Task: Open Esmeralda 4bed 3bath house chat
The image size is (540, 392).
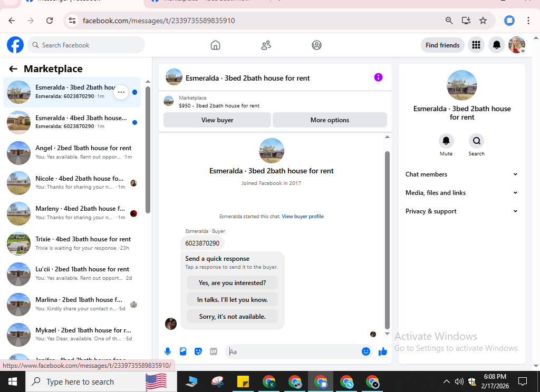Action: pos(72,122)
